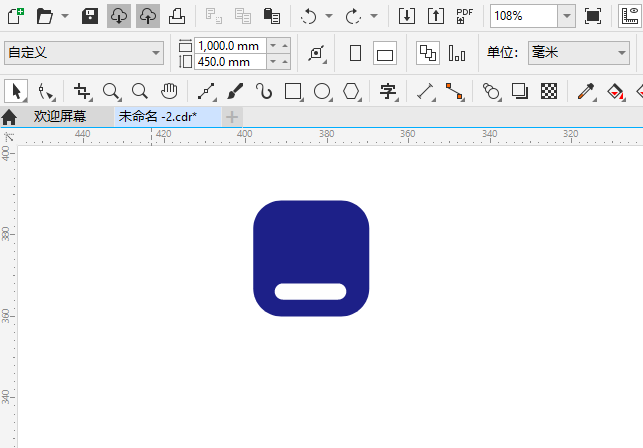Click the auto-fit page icon
Screen dimensions: 643x448
[x=317, y=53]
